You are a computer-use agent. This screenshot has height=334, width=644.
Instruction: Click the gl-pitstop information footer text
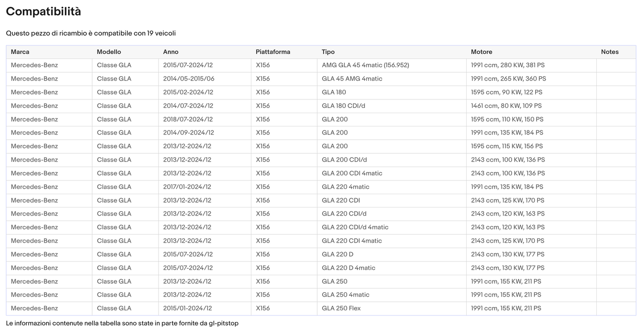click(x=122, y=323)
